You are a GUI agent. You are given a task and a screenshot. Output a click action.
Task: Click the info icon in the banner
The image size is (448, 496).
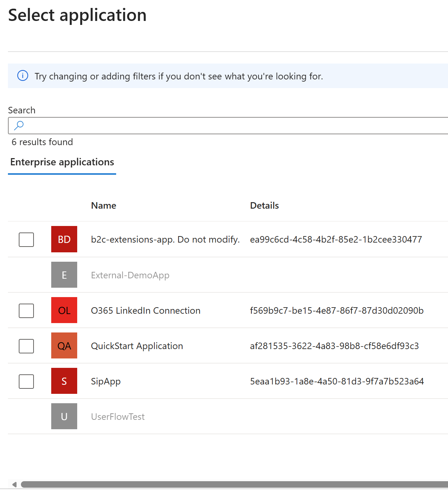click(x=23, y=76)
